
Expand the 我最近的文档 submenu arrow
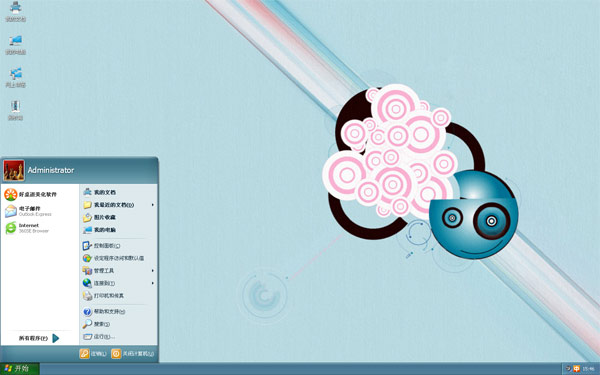tap(152, 205)
